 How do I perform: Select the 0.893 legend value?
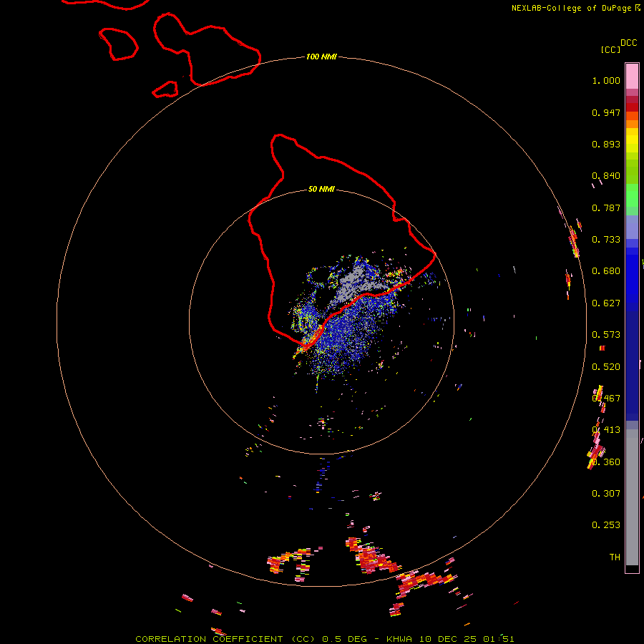tap(606, 144)
